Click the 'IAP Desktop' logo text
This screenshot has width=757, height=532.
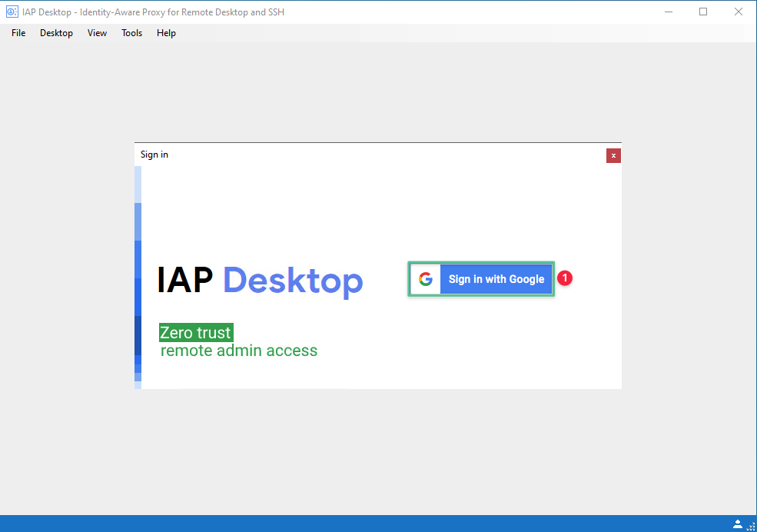[x=260, y=281]
